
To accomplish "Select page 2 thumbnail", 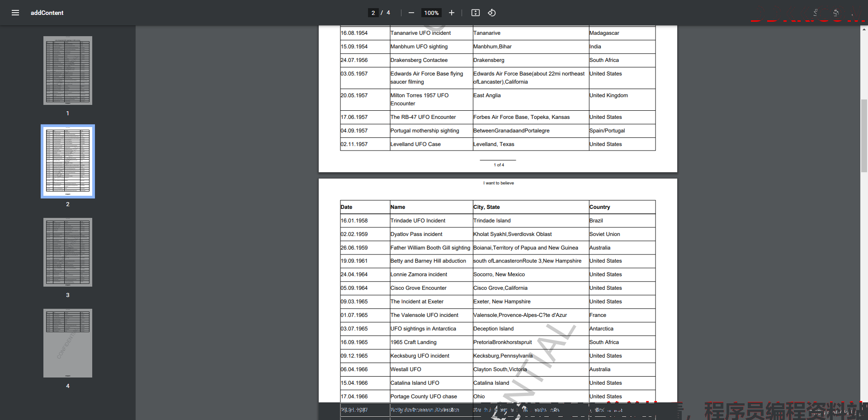I will point(68,161).
